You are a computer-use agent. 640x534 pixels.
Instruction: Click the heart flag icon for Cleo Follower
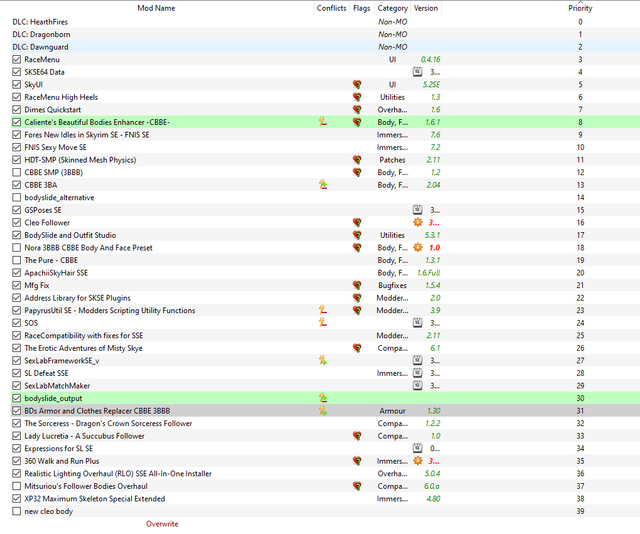(x=357, y=222)
